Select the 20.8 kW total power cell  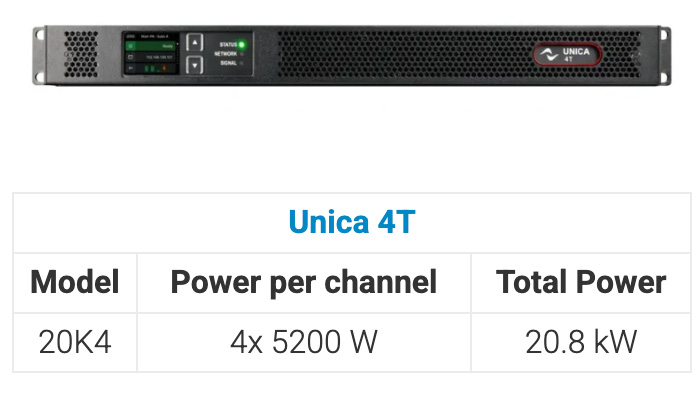[581, 342]
